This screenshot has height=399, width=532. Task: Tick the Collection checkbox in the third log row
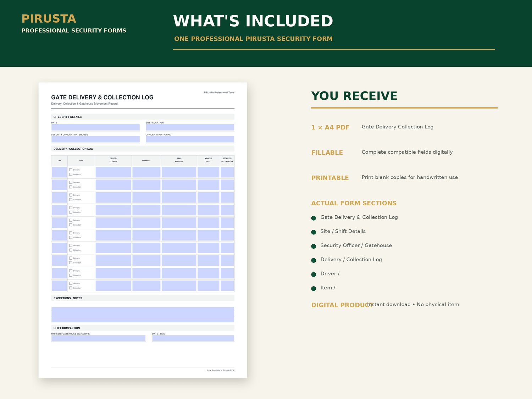tap(71, 200)
